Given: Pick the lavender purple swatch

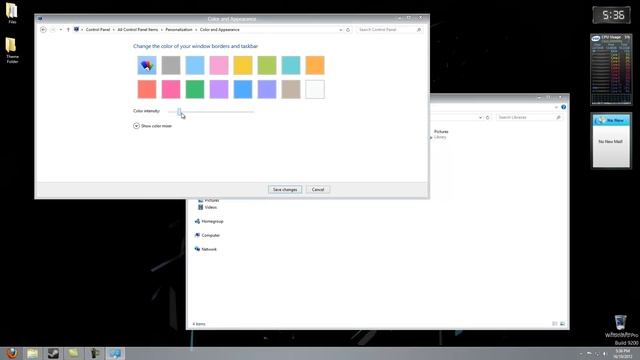Looking at the screenshot, I should click(x=219, y=89).
